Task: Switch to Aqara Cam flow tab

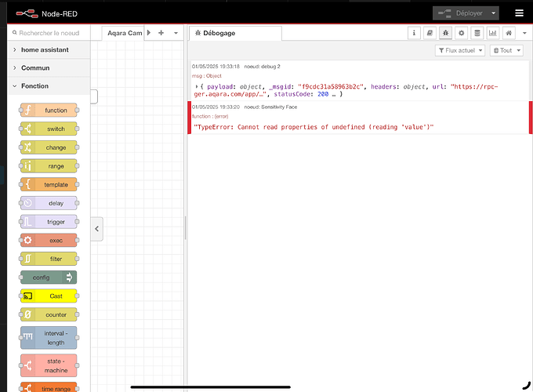Action: pos(123,33)
